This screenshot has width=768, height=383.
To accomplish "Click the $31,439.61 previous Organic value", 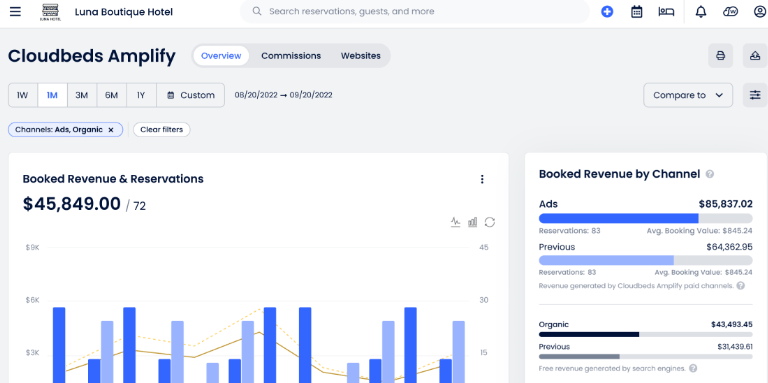I will click(x=735, y=347).
